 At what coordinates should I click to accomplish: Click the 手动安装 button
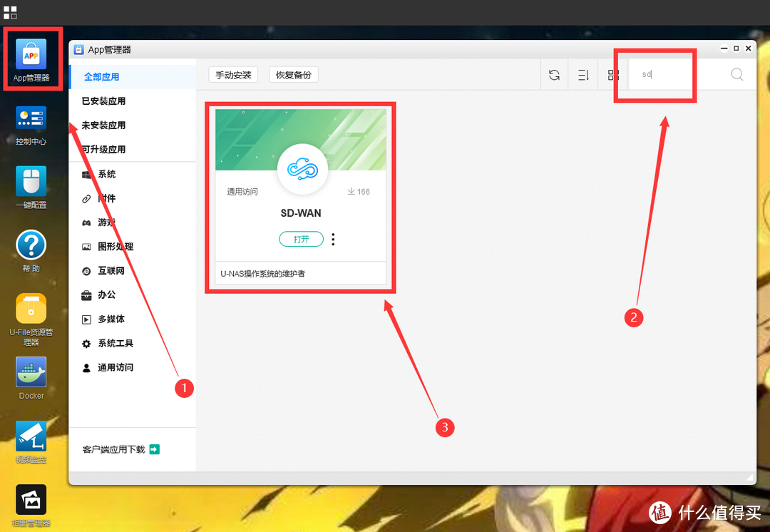[233, 73]
